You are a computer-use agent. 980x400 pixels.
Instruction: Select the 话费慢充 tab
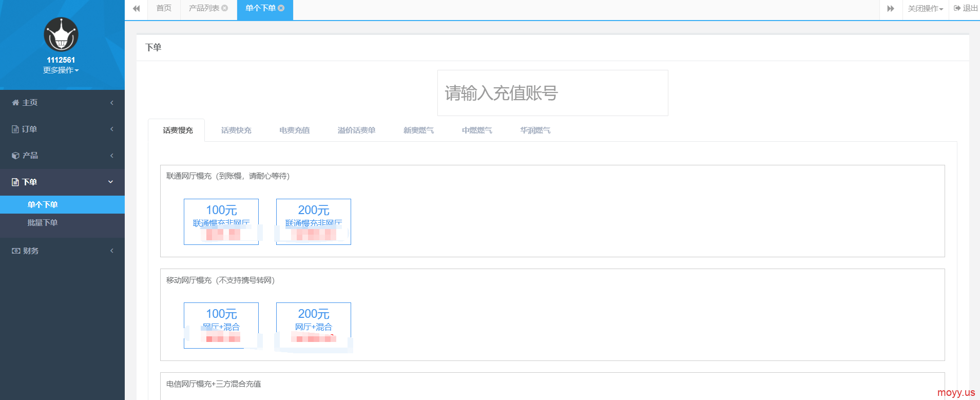point(178,130)
